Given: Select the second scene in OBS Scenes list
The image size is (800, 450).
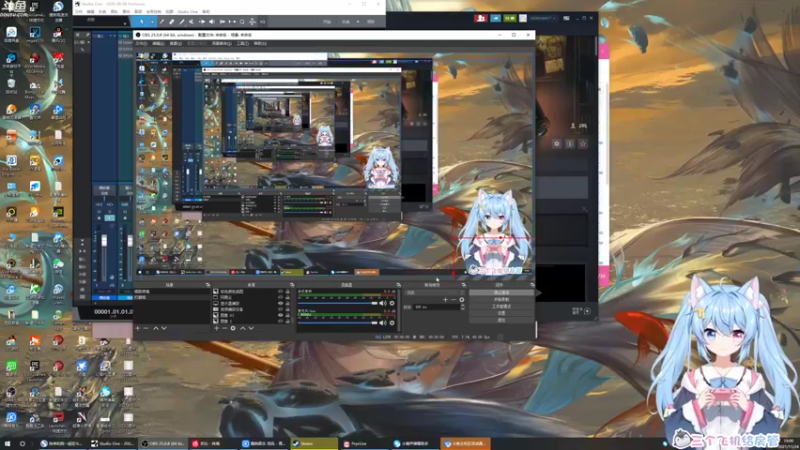Looking at the screenshot, I should point(171,297).
